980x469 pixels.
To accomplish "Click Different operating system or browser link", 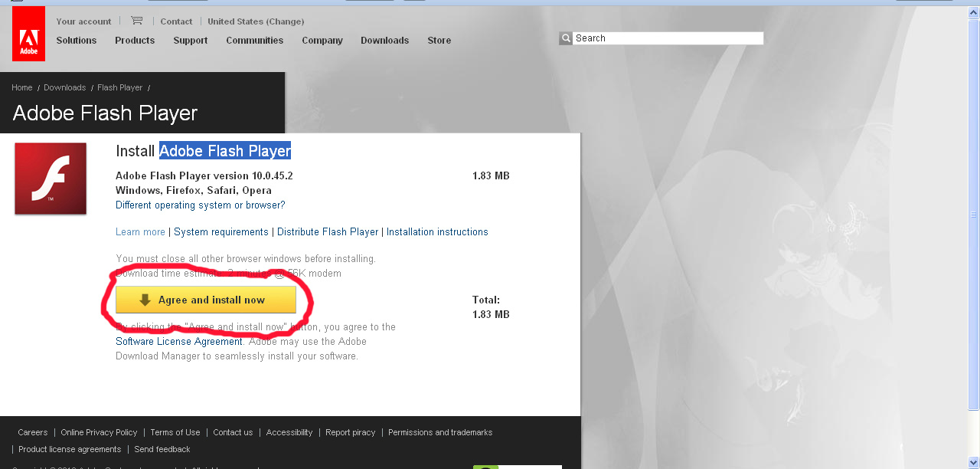I will tap(201, 205).
